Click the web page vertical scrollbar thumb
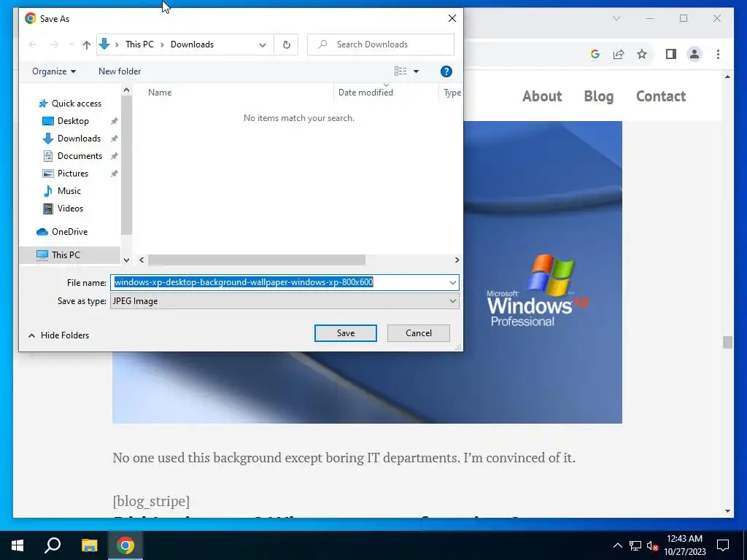This screenshot has height=560, width=747. pyautogui.click(x=727, y=343)
